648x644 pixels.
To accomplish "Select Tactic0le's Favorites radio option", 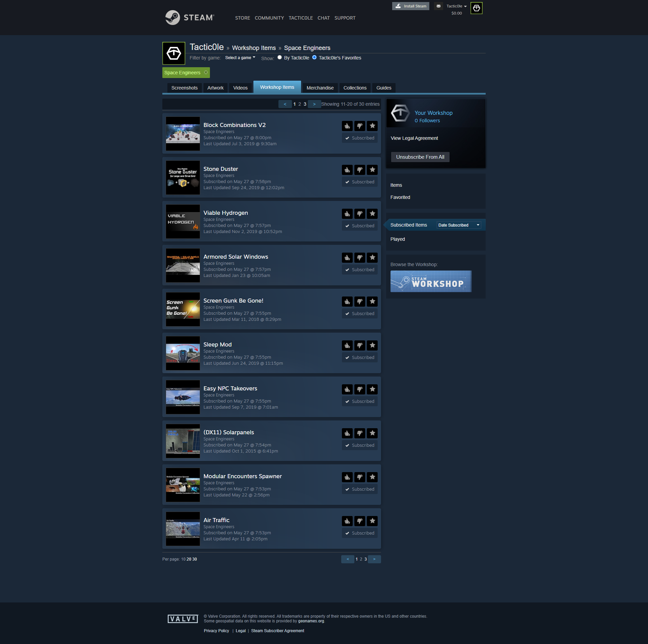I will point(314,57).
